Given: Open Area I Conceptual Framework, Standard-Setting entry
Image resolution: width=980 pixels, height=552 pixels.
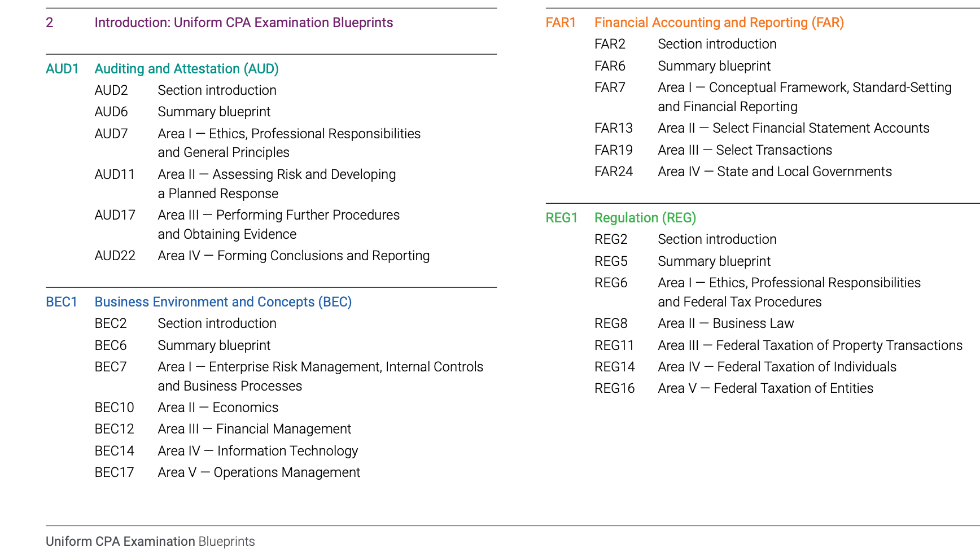Looking at the screenshot, I should click(x=804, y=87).
